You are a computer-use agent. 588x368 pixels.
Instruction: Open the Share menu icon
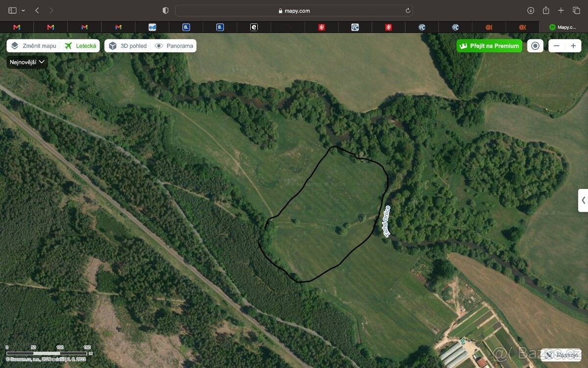[x=546, y=10]
